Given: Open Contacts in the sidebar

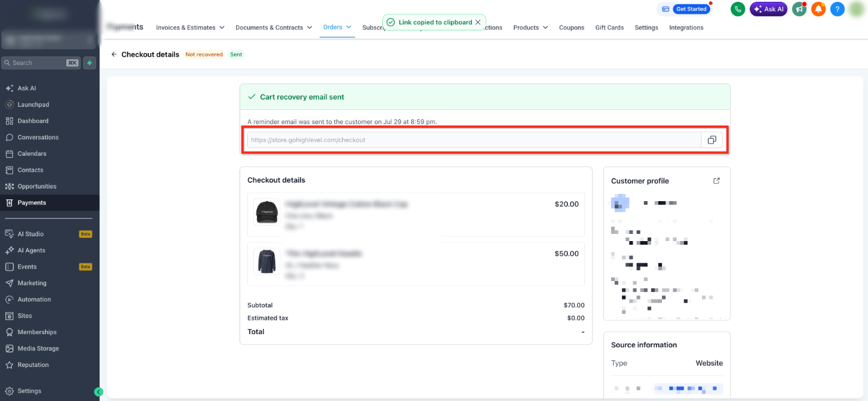Looking at the screenshot, I should point(30,170).
